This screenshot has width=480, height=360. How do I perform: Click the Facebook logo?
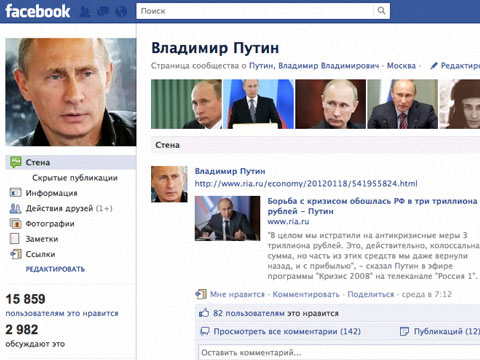pyautogui.click(x=38, y=11)
